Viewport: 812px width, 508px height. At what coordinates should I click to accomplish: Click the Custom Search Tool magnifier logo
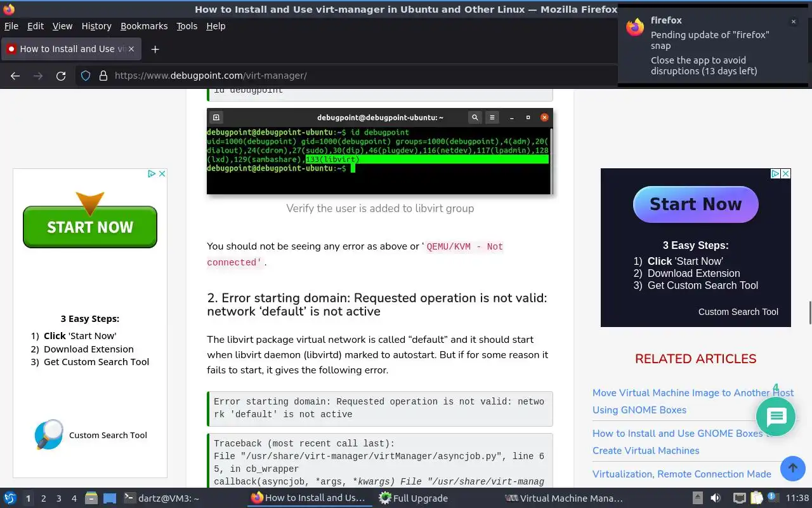pos(49,434)
